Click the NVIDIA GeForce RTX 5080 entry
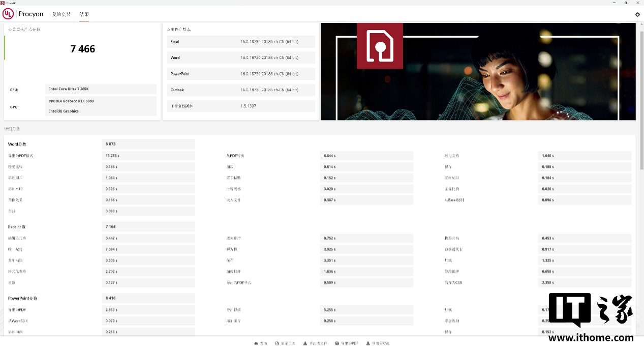Viewport: 644px width, 350px height. (x=101, y=101)
